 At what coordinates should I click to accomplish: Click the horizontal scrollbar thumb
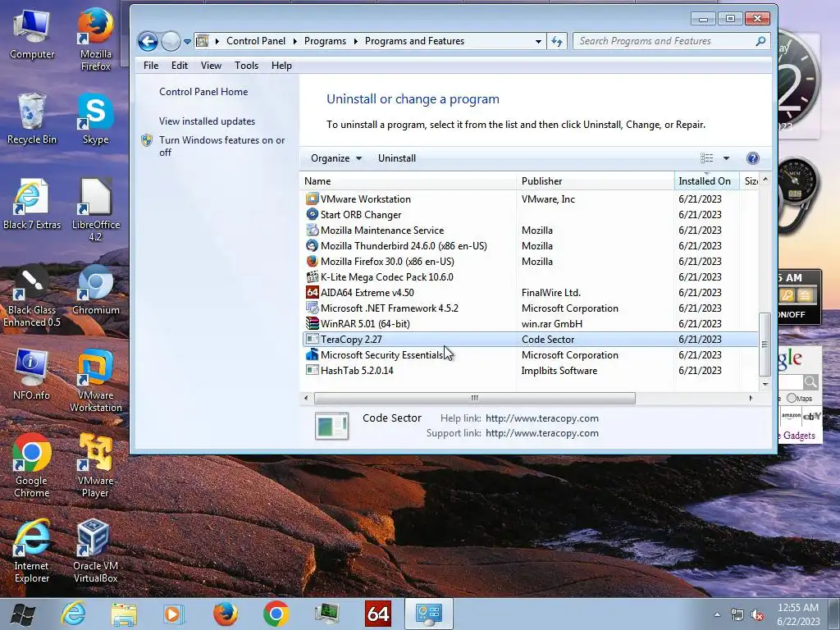475,398
